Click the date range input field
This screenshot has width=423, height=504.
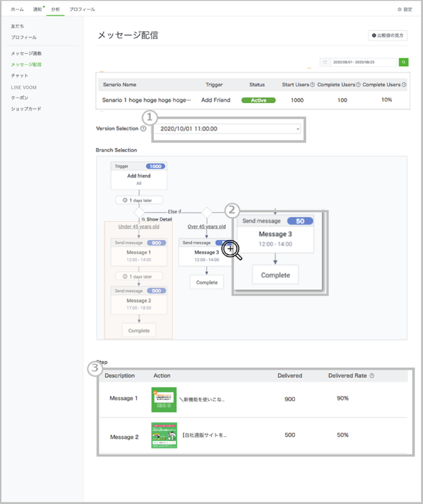363,62
